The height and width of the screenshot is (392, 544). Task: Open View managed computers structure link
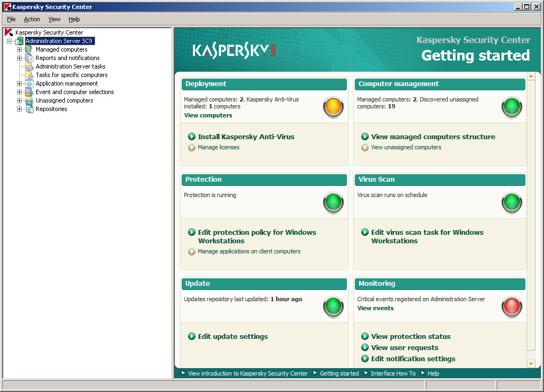[x=433, y=137]
